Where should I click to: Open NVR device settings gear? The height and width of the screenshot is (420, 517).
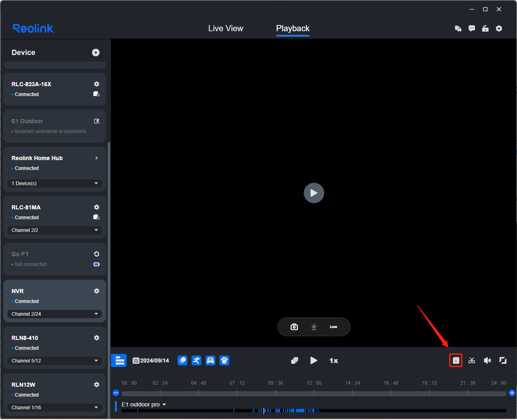click(97, 291)
